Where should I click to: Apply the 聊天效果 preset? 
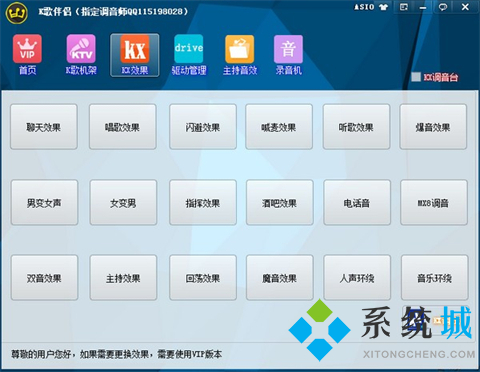(44, 127)
